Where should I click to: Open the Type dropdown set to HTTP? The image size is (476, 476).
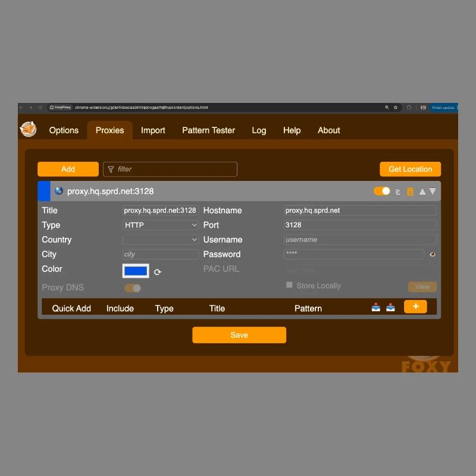161,225
